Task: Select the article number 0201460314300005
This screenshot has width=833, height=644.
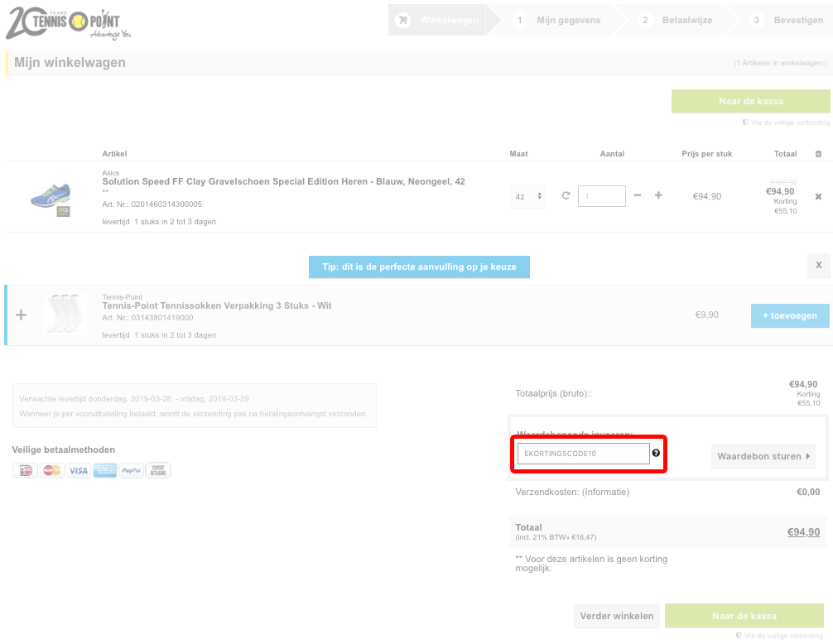Action: 166,204
